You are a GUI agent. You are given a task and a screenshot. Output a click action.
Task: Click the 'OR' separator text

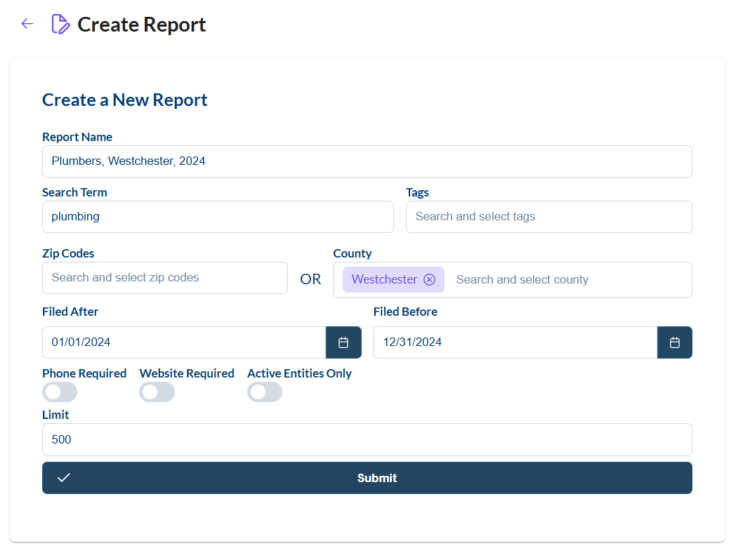coord(310,279)
